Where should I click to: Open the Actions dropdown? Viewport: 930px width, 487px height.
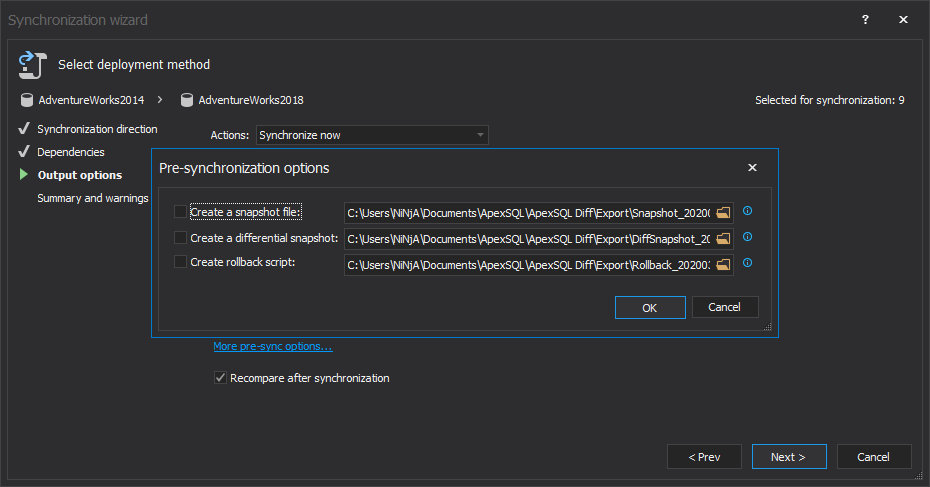[x=372, y=134]
